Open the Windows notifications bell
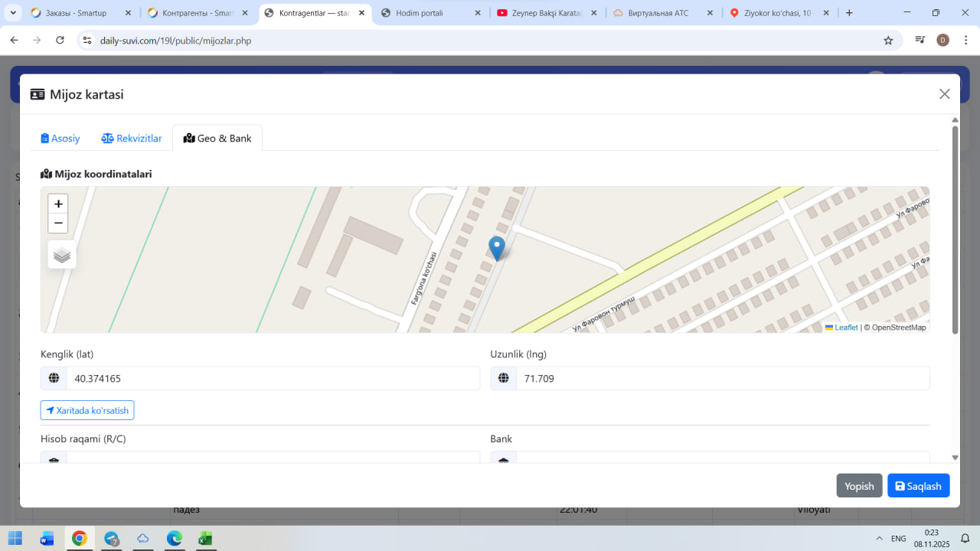The width and height of the screenshot is (980, 551). tap(965, 539)
